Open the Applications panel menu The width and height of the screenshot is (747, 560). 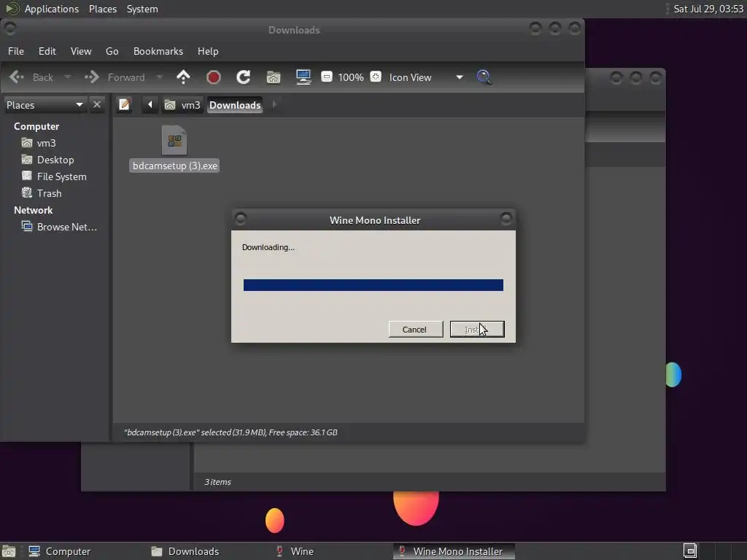[x=52, y=9]
